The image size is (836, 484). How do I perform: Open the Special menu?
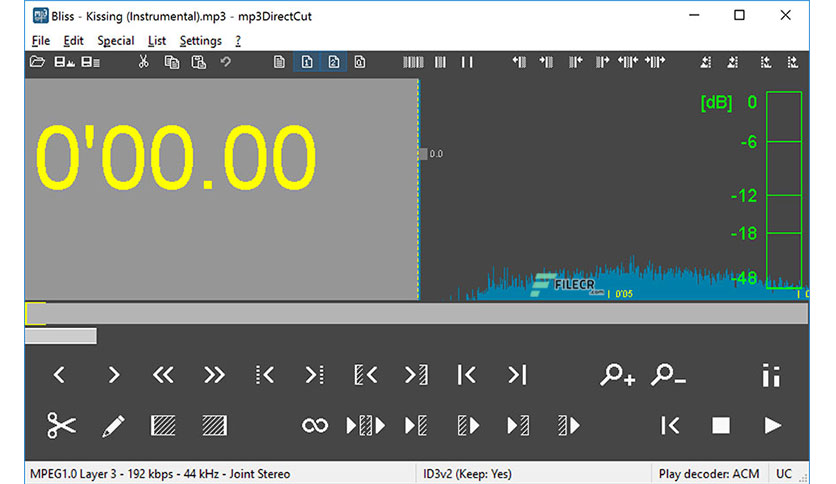tap(115, 41)
